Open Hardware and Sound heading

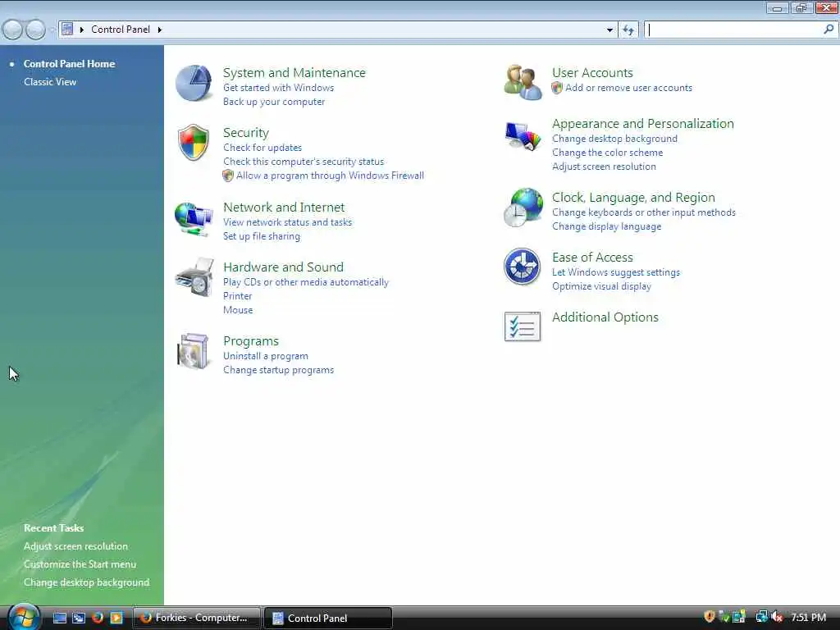283,267
